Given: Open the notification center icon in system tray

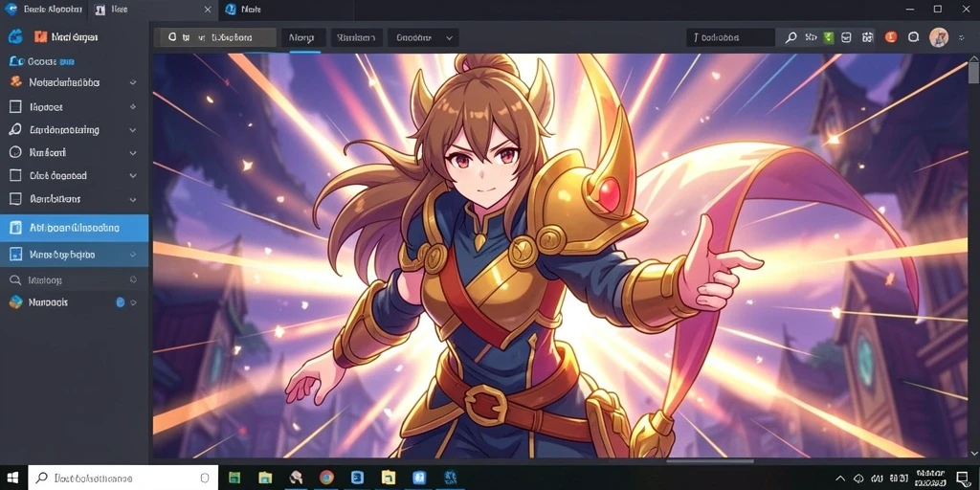Looking at the screenshot, I should pos(963,479).
